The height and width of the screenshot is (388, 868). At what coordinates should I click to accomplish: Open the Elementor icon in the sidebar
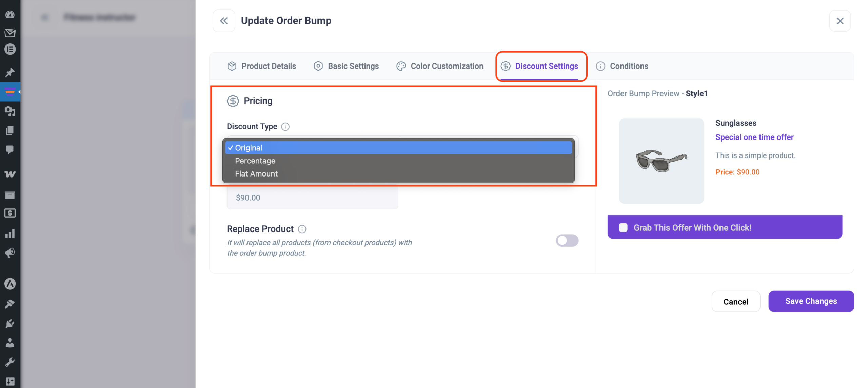click(10, 50)
